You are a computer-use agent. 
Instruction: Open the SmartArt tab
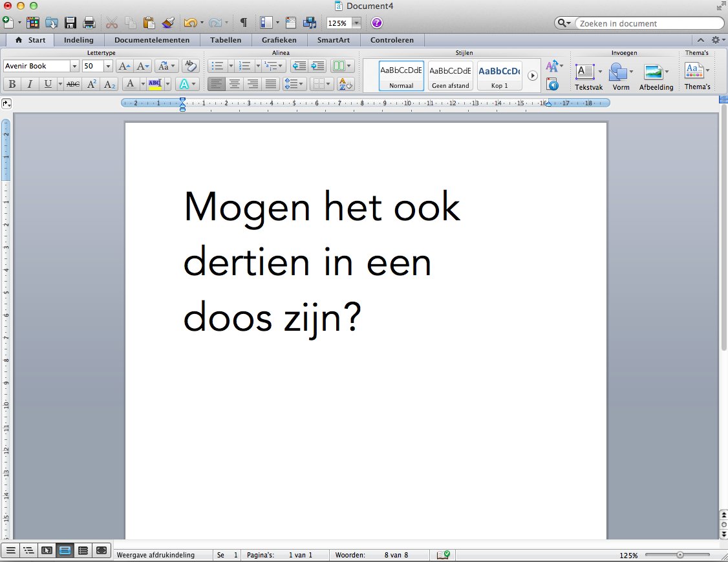(334, 40)
